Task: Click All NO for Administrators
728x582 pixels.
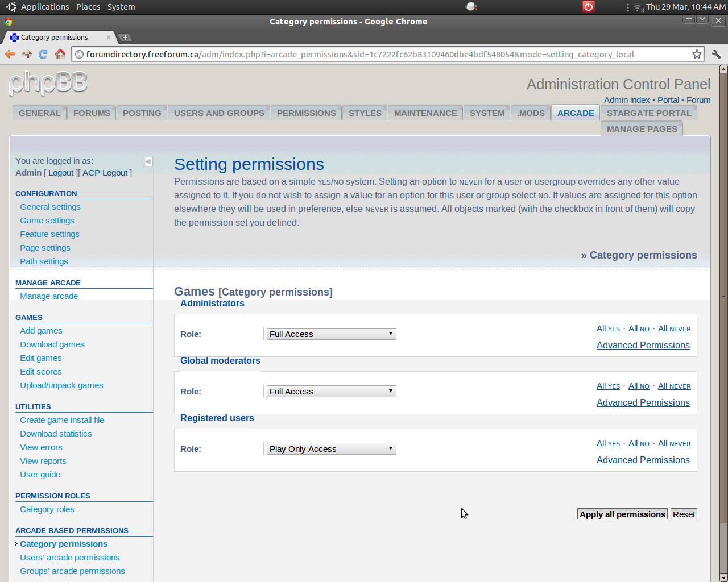Action: click(x=639, y=329)
